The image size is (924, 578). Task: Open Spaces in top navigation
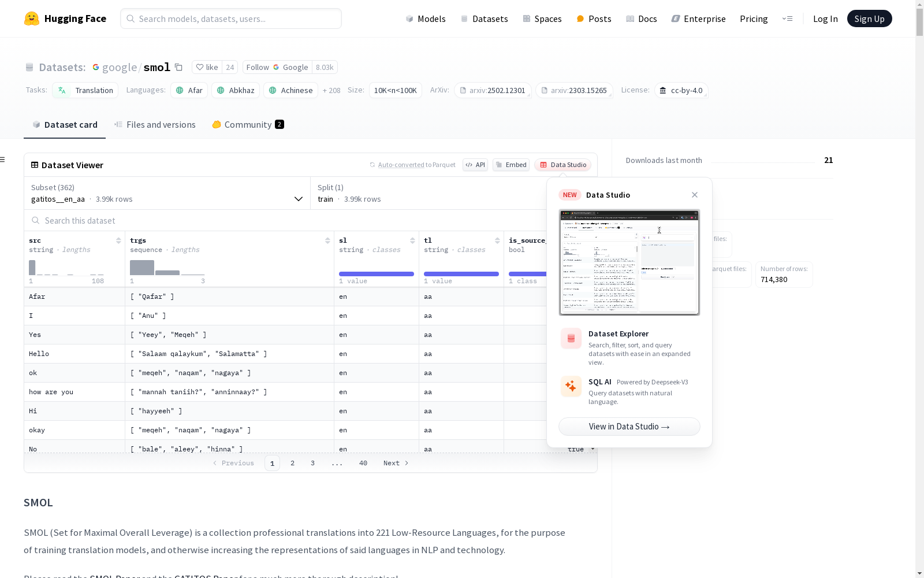click(542, 18)
